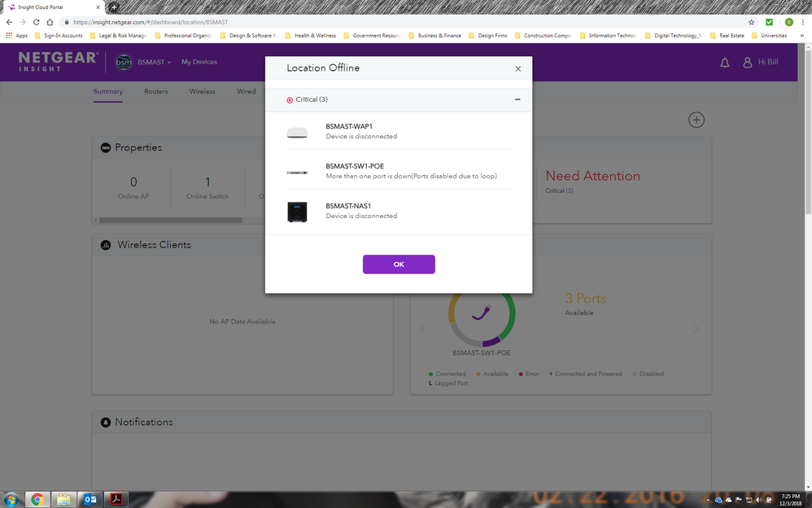The height and width of the screenshot is (508, 812).
Task: Go back in browser
Action: click(x=9, y=22)
